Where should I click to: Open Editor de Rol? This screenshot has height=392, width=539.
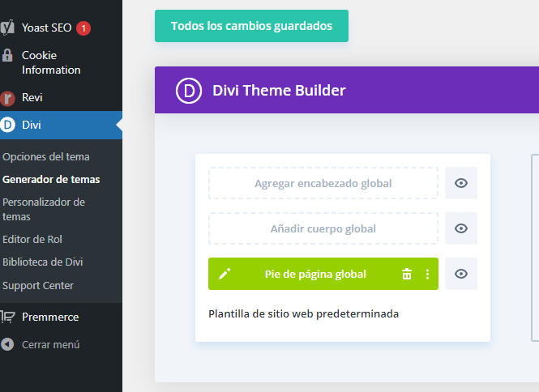pos(32,239)
